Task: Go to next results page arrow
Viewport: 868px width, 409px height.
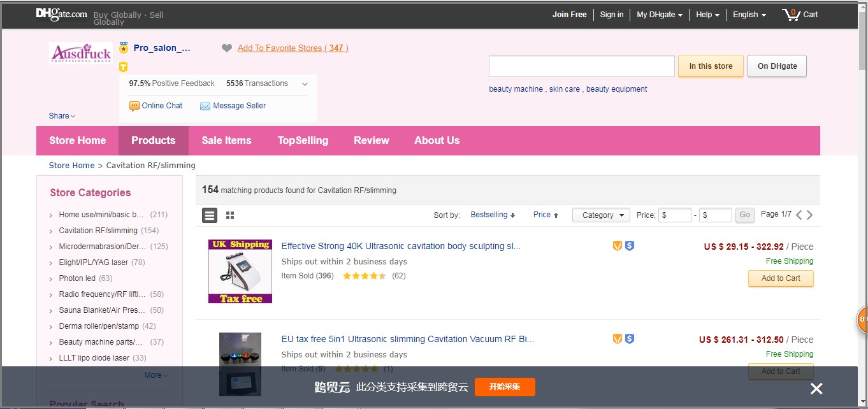Action: [x=810, y=215]
